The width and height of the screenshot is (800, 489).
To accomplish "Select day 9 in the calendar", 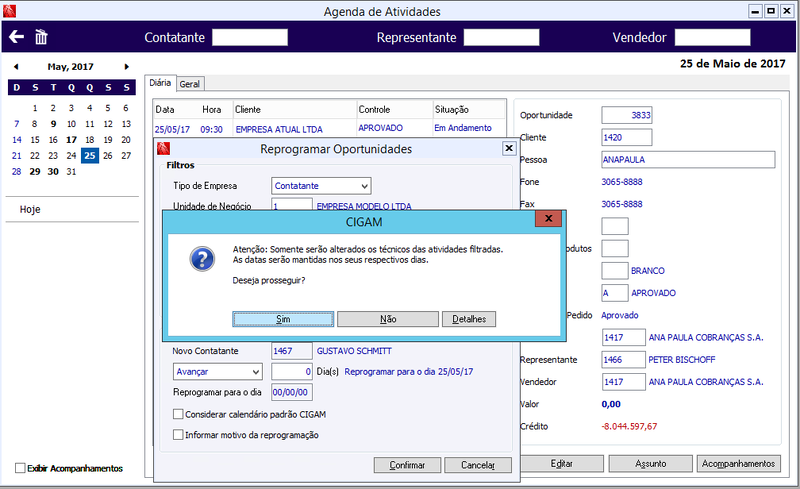I will (x=53, y=124).
